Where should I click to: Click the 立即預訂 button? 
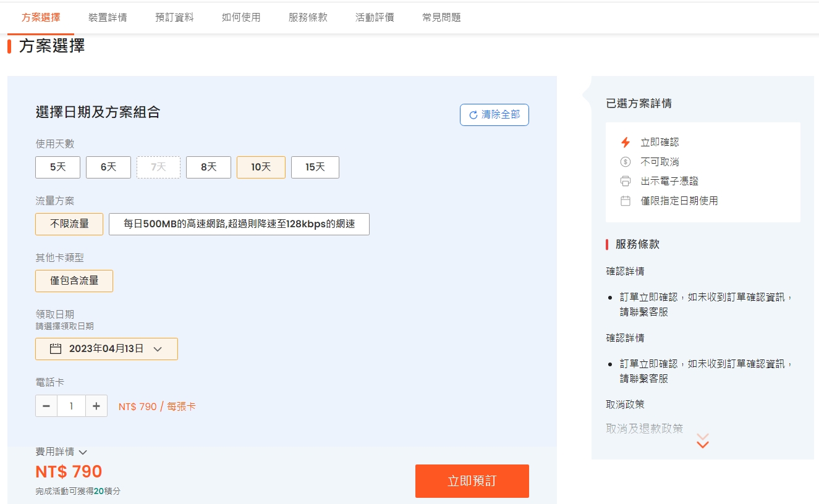tap(472, 481)
